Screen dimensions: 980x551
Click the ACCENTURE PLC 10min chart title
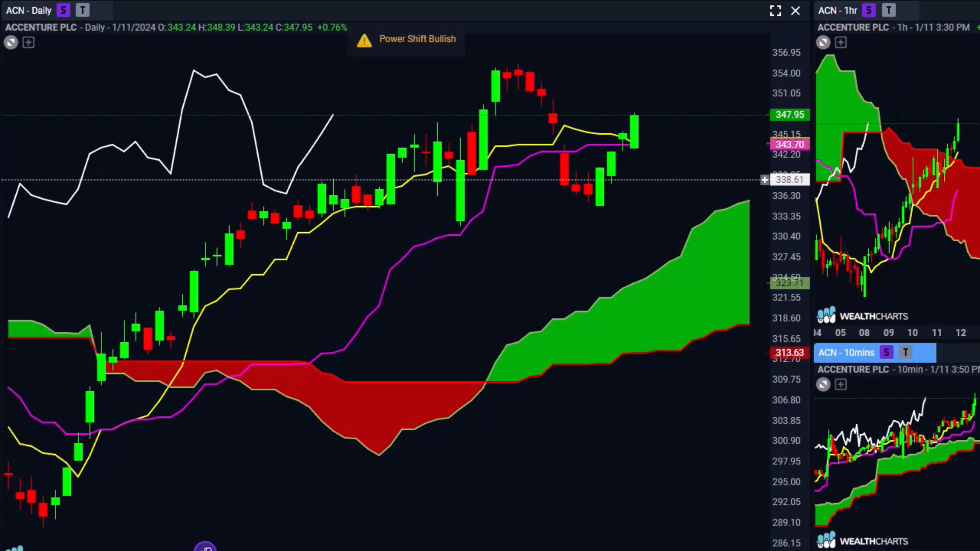click(x=853, y=369)
